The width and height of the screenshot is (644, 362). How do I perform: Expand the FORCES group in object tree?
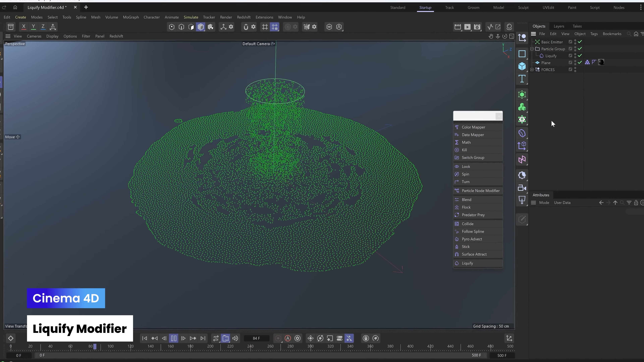[532, 69]
